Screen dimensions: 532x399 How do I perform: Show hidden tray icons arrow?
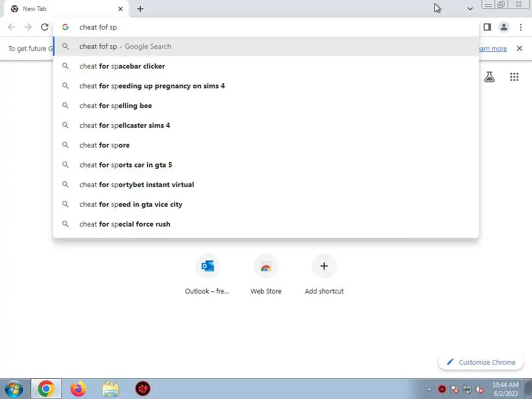point(429,389)
